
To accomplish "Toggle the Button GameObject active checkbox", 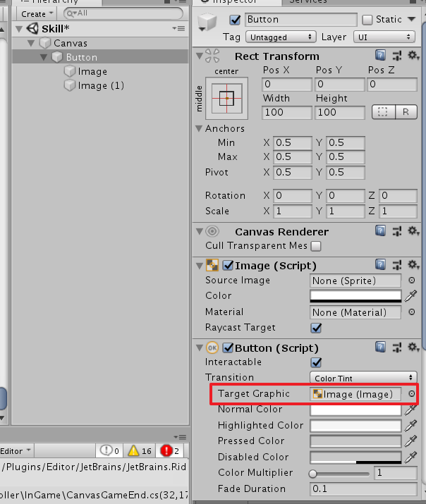I will [x=235, y=20].
